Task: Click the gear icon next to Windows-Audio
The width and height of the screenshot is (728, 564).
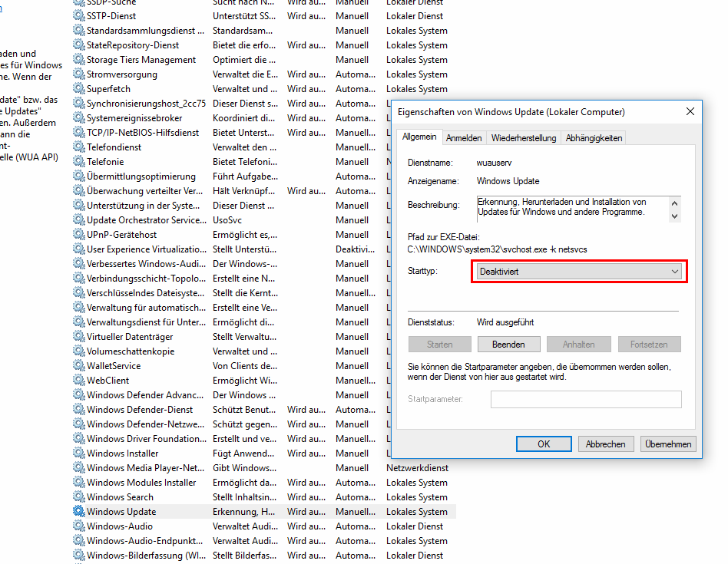Action: (79, 526)
